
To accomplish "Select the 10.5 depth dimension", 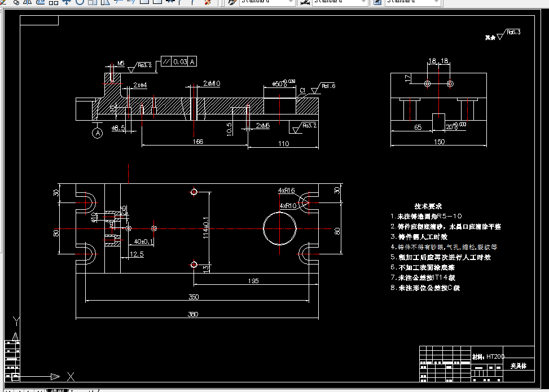I will point(229,129).
